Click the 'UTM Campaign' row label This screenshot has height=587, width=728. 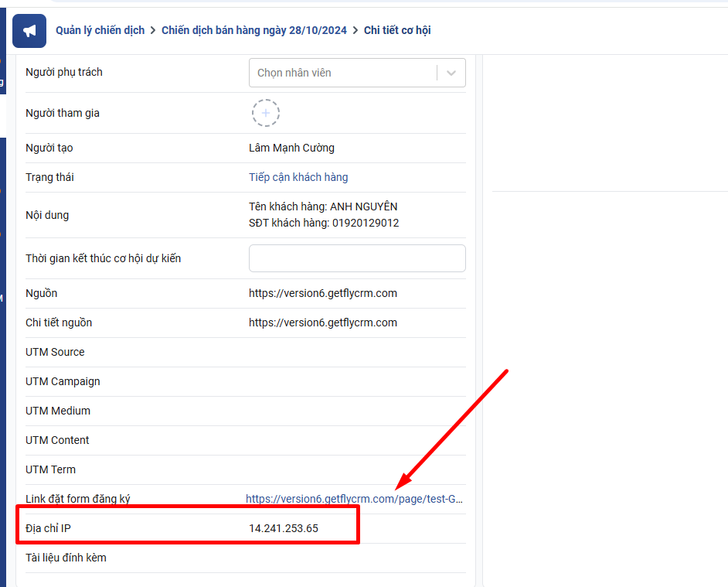pyautogui.click(x=63, y=381)
